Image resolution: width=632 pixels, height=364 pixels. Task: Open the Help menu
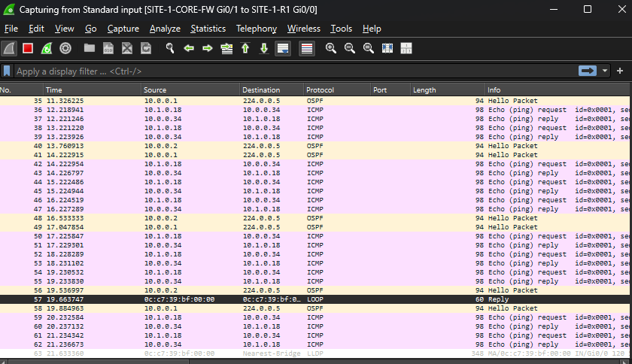tap(372, 29)
